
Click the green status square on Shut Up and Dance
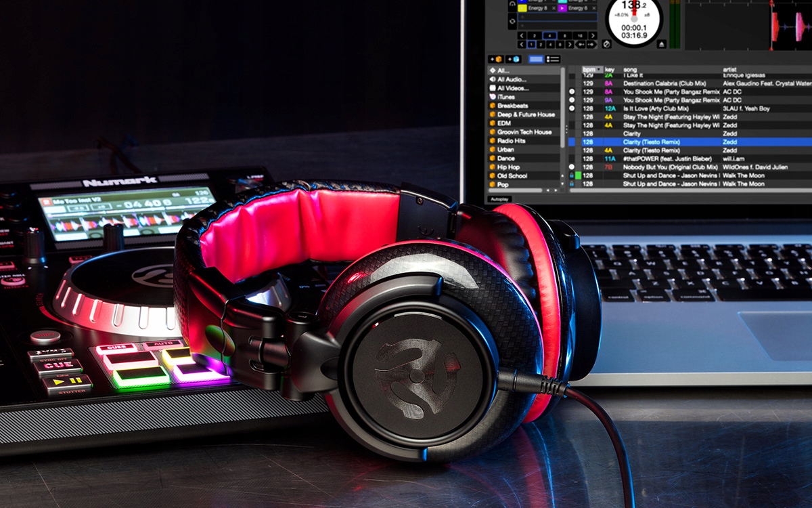coord(578,175)
